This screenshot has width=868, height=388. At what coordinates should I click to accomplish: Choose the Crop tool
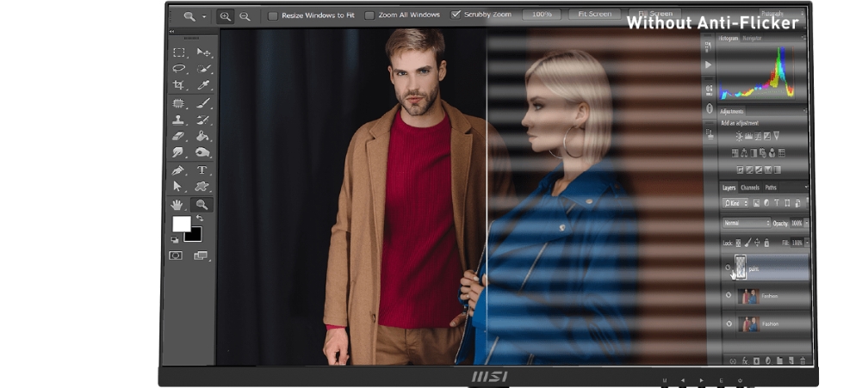click(179, 85)
